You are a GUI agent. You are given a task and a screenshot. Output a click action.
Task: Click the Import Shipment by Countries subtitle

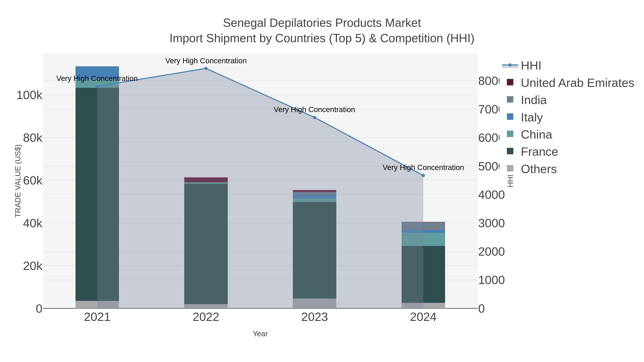click(322, 38)
